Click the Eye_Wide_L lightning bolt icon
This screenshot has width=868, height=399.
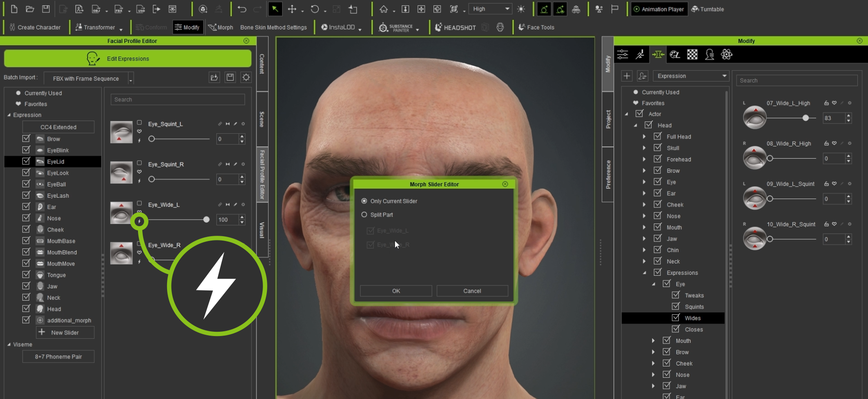click(x=139, y=221)
